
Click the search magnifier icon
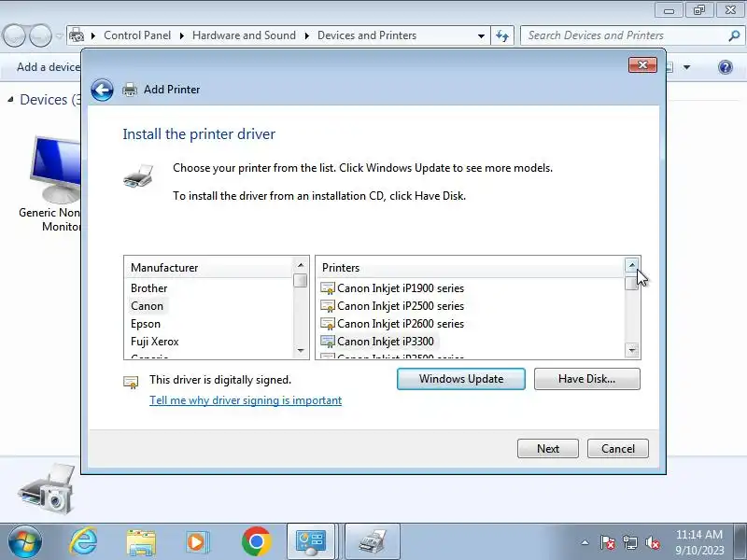click(734, 35)
